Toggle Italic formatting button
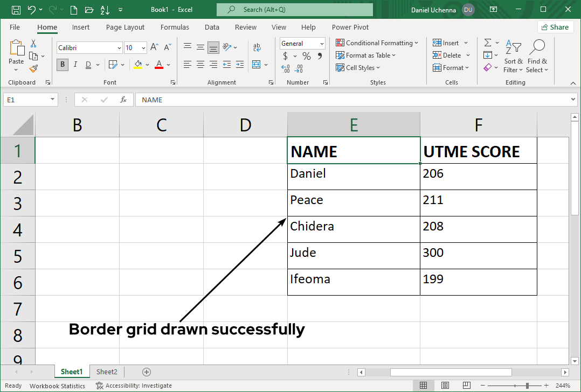Screen dimensions: 581x392 pyautogui.click(x=75, y=65)
